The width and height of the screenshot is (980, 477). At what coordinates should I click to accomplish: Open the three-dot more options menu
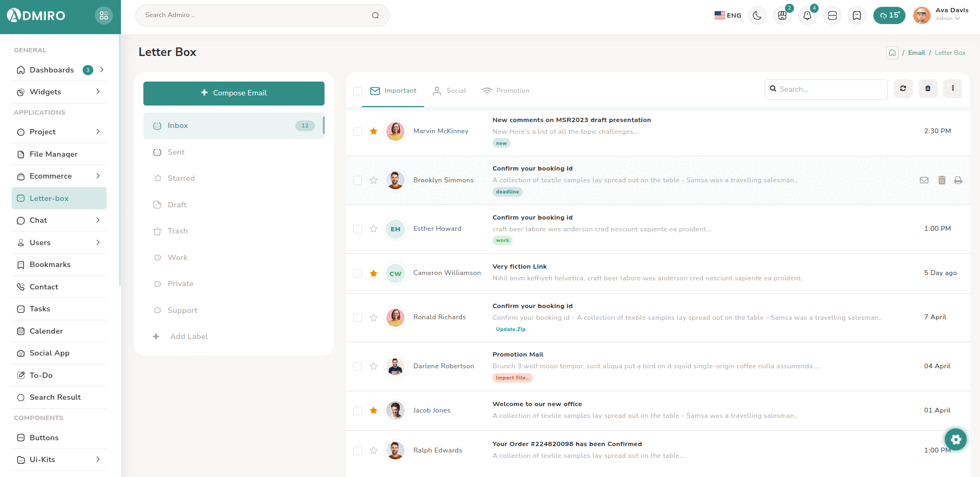952,88
